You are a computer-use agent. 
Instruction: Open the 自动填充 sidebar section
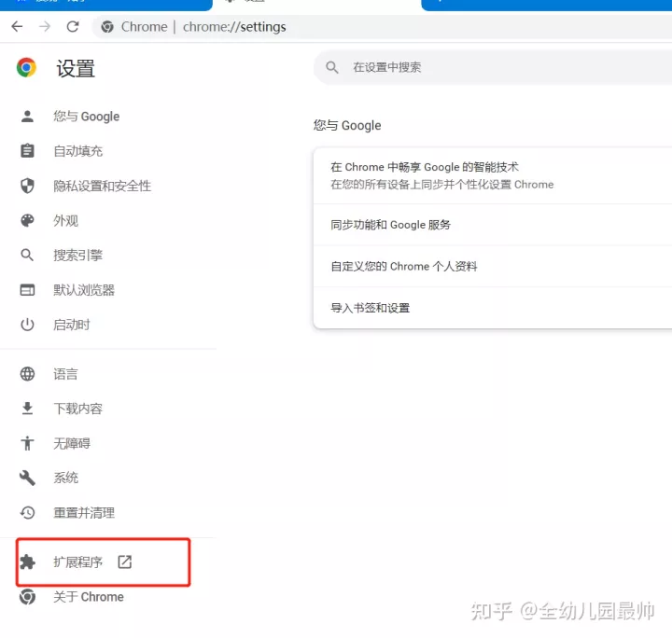coord(78,151)
